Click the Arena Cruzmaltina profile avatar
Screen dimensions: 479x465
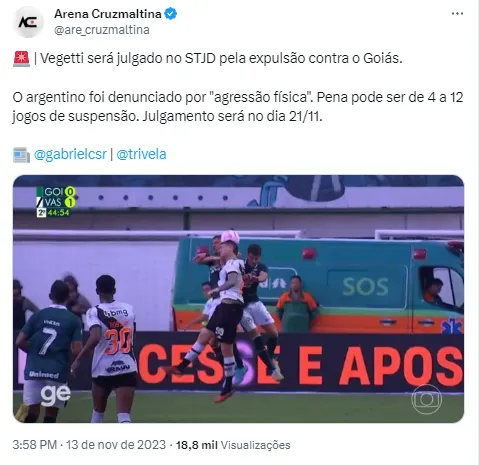tap(28, 22)
